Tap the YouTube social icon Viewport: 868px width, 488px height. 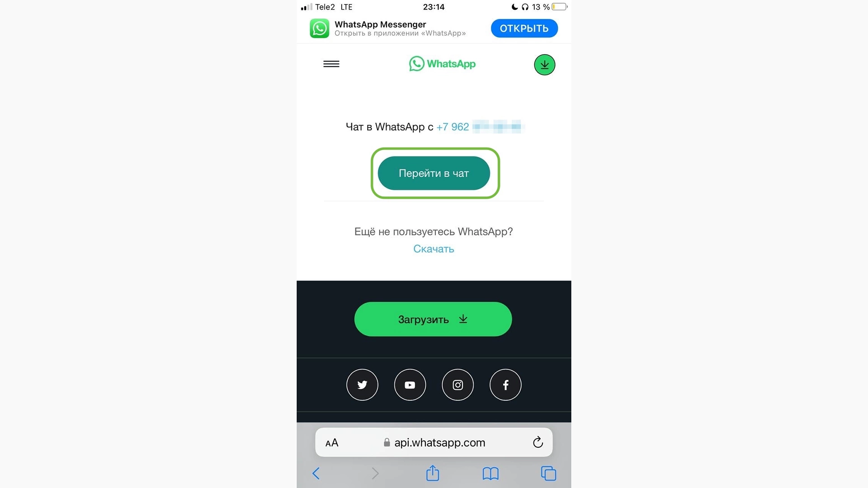tap(410, 385)
